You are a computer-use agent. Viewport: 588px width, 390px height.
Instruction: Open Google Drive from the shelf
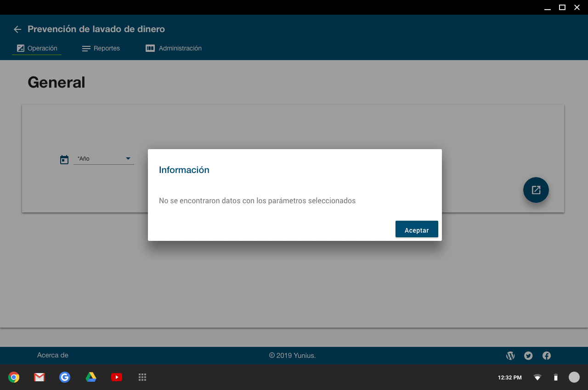(91, 377)
